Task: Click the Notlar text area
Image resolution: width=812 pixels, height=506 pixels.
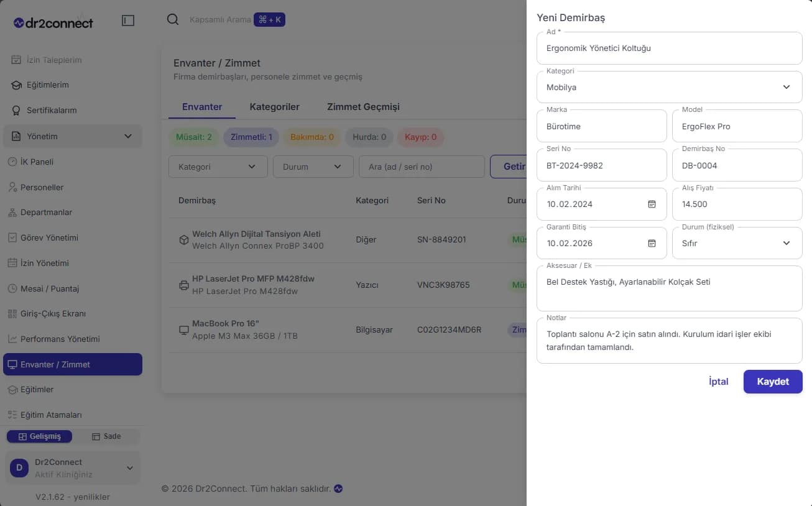Action: [x=670, y=341]
